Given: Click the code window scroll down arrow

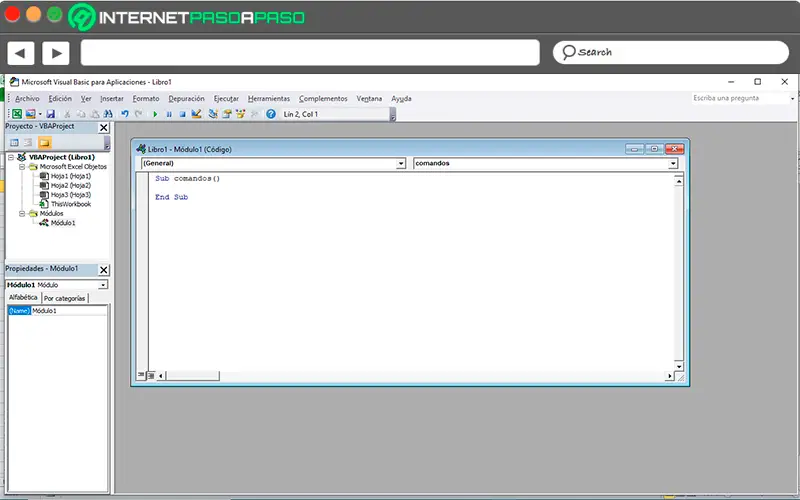Looking at the screenshot, I should point(679,366).
